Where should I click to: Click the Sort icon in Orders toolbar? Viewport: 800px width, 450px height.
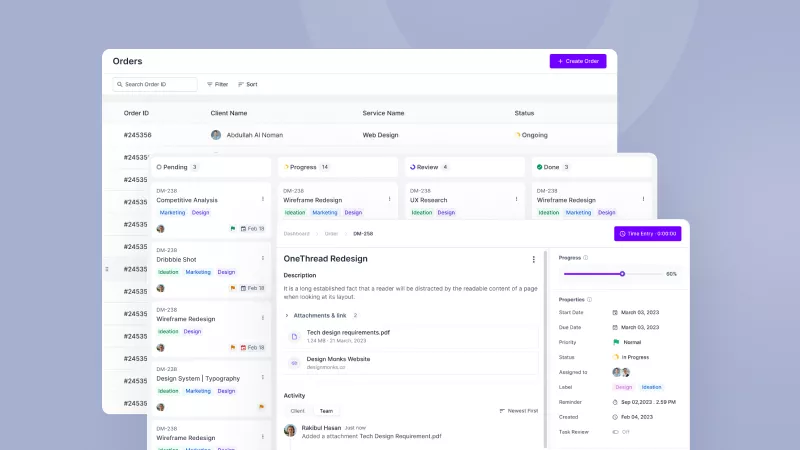tap(241, 84)
